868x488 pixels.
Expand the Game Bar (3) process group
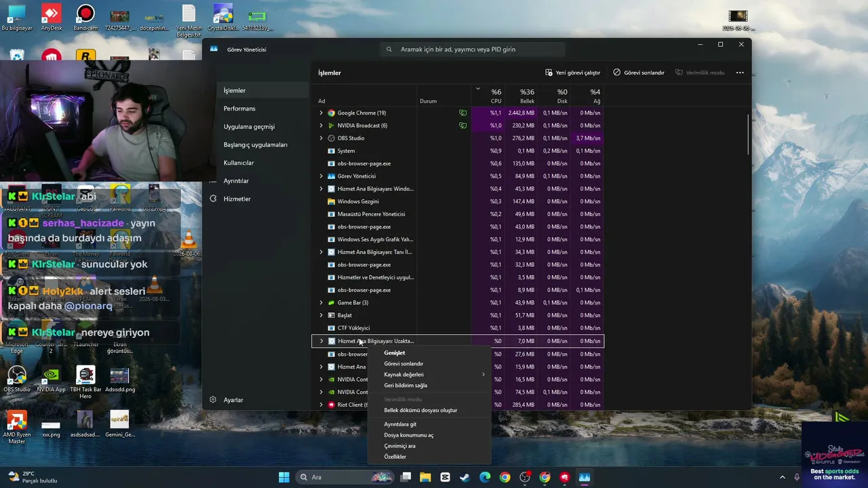click(321, 302)
